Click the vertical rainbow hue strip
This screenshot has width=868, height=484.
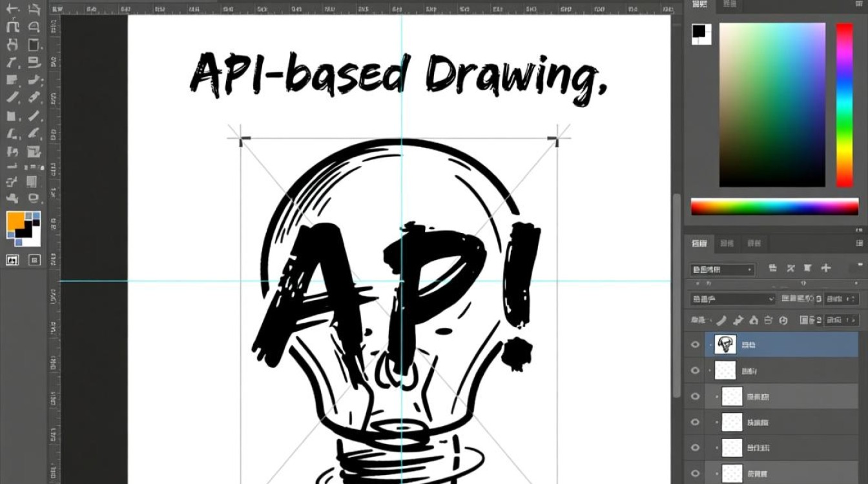point(844,105)
